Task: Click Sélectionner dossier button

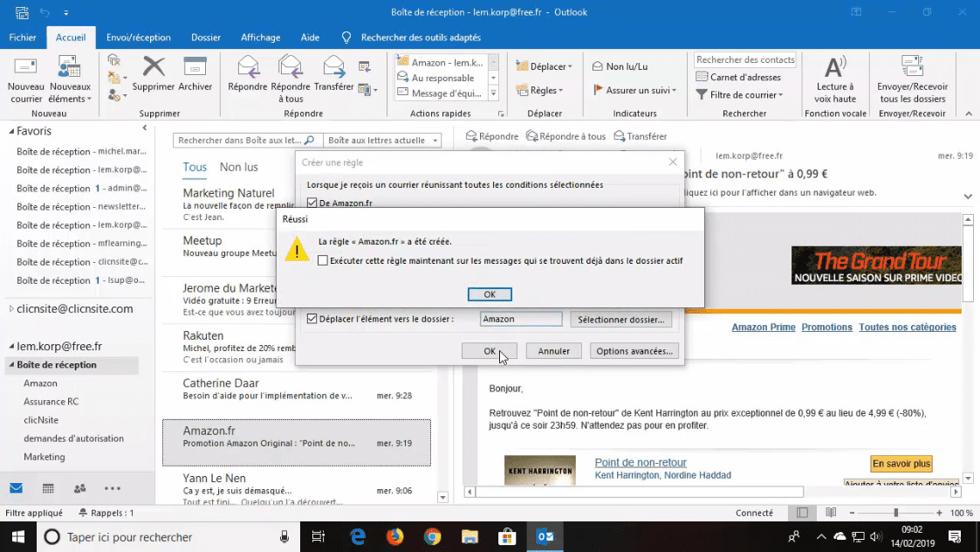Action: click(x=620, y=319)
